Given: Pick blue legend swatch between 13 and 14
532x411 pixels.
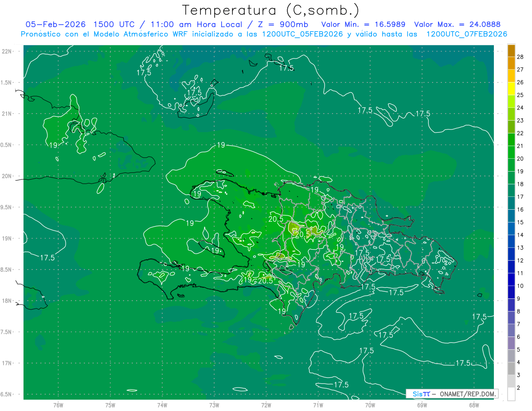Looking at the screenshot, I should pos(511,241).
